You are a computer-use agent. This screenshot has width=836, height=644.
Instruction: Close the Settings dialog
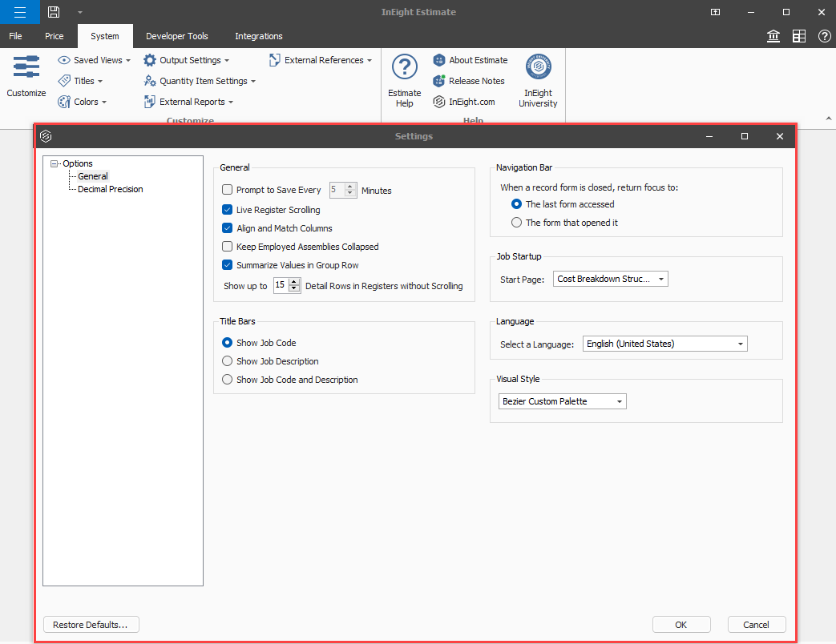pyautogui.click(x=780, y=136)
